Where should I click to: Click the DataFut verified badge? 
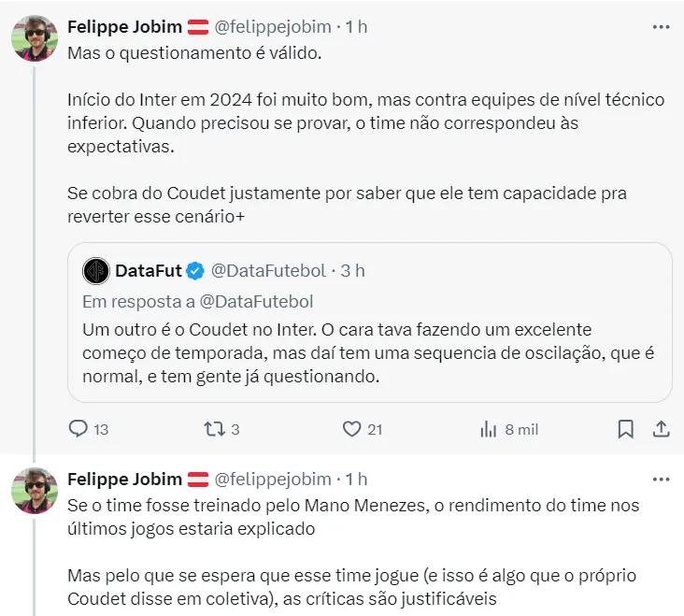click(195, 271)
